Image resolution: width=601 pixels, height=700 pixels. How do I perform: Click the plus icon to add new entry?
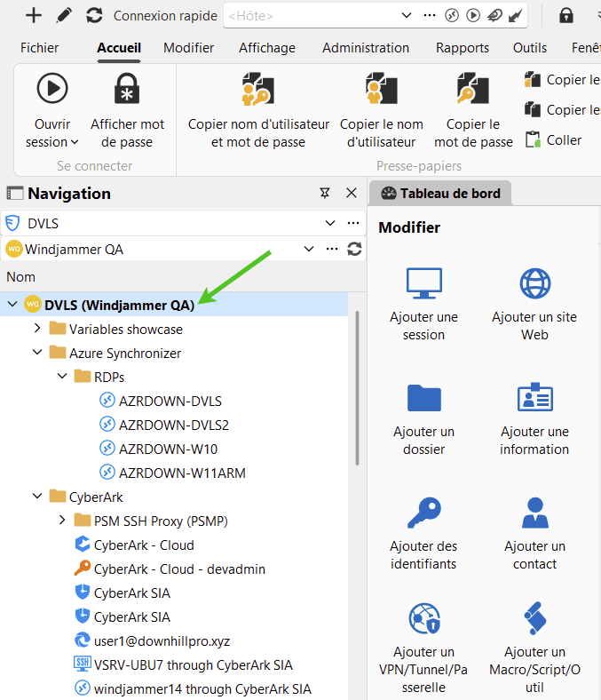33,15
